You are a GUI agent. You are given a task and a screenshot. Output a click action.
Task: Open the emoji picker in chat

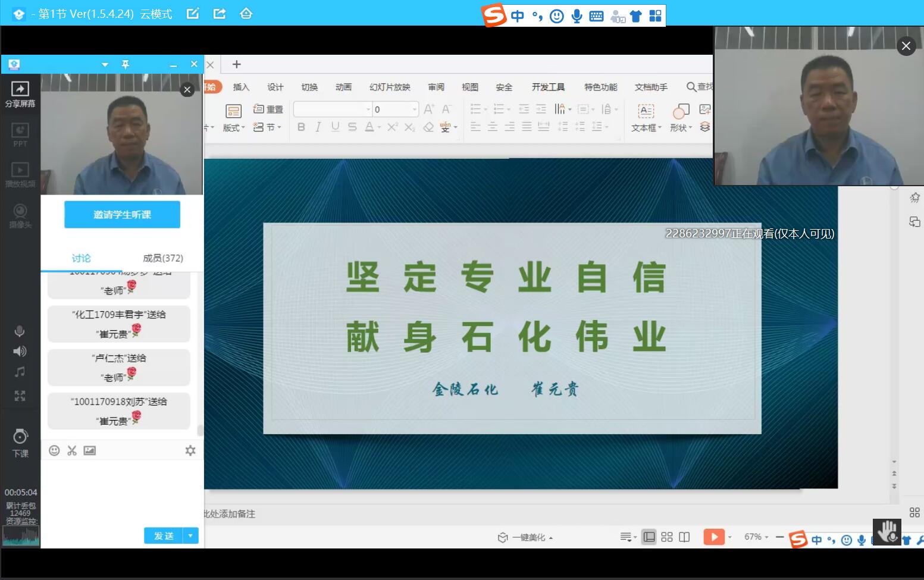[54, 450]
